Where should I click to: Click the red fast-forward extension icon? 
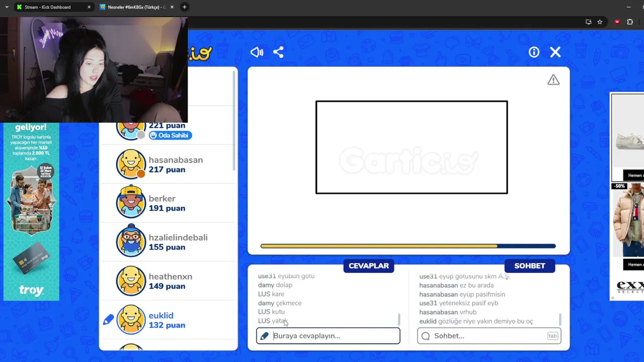[617, 22]
